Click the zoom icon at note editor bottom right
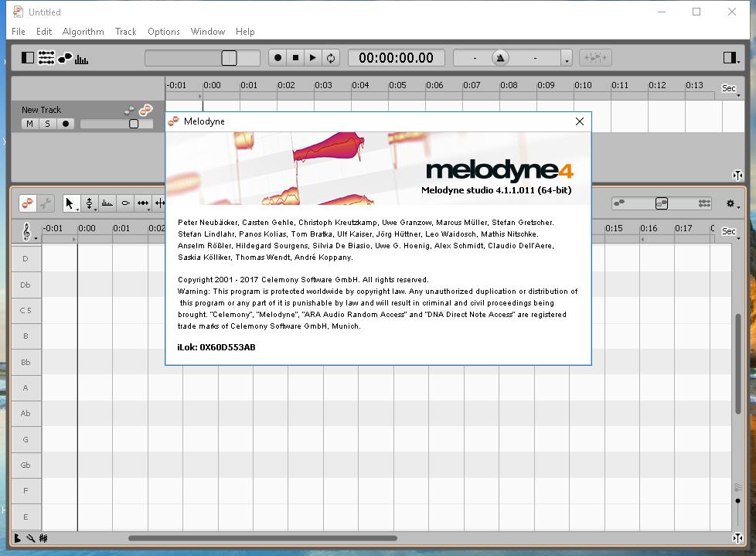 [x=737, y=537]
